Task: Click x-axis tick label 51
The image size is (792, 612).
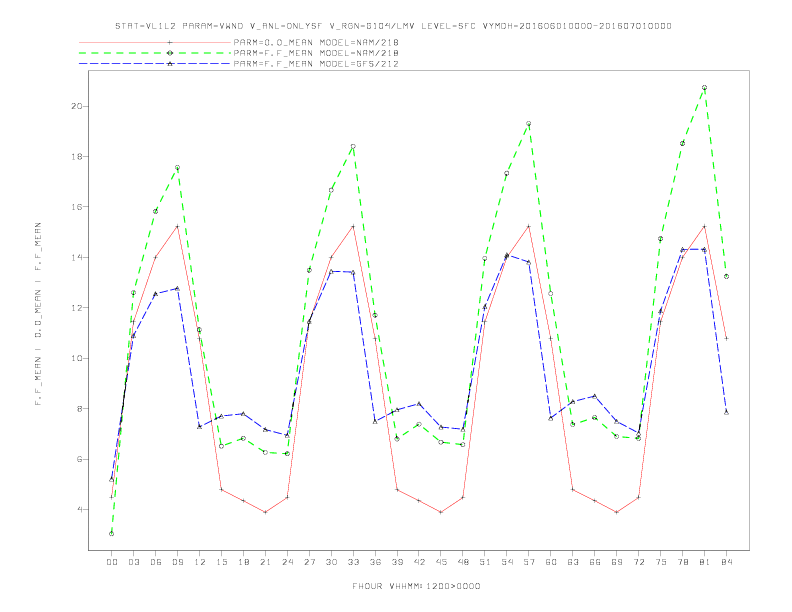Action: 485,562
